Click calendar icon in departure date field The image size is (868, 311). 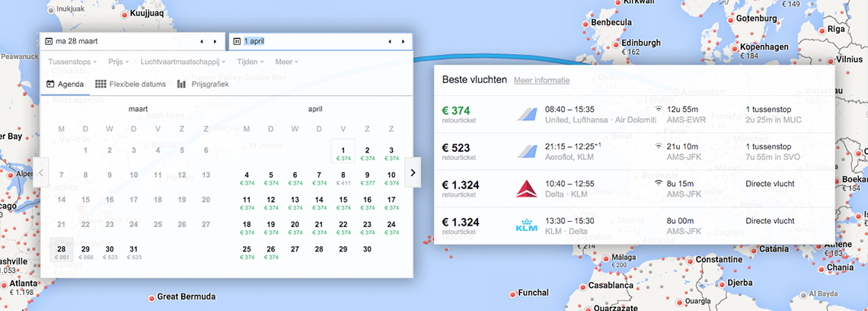(49, 42)
